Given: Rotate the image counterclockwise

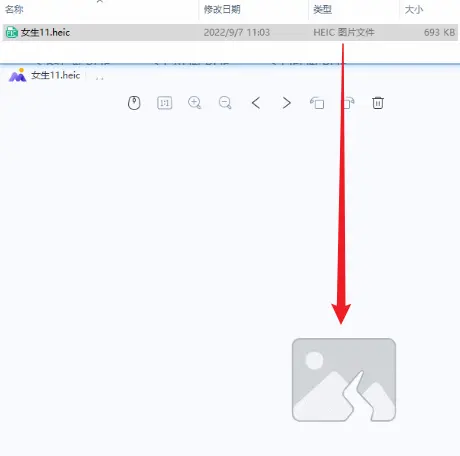Looking at the screenshot, I should click(x=317, y=103).
